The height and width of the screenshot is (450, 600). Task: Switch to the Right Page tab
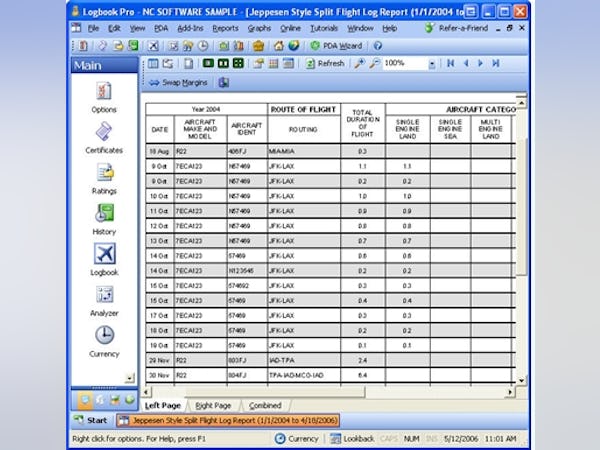point(213,406)
